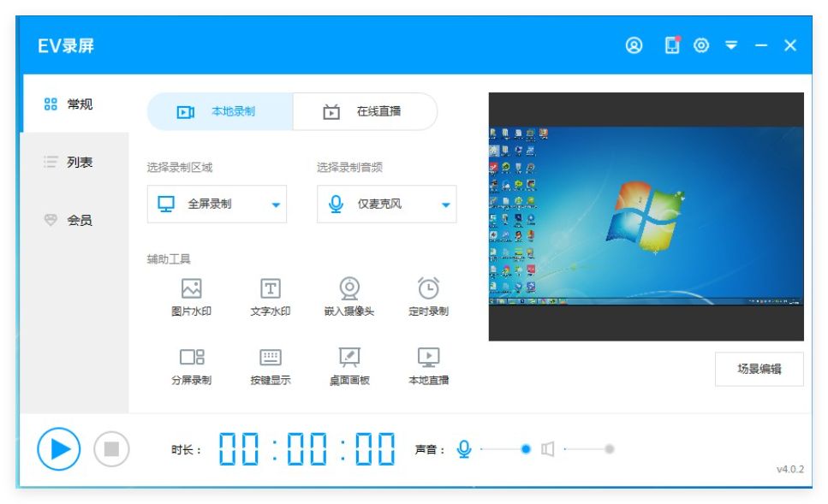Click the 00:00:00 duration timer
828x504 pixels.
[x=307, y=449]
